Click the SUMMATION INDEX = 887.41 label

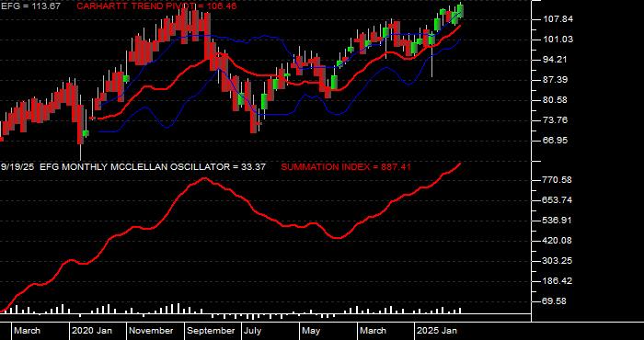click(346, 167)
